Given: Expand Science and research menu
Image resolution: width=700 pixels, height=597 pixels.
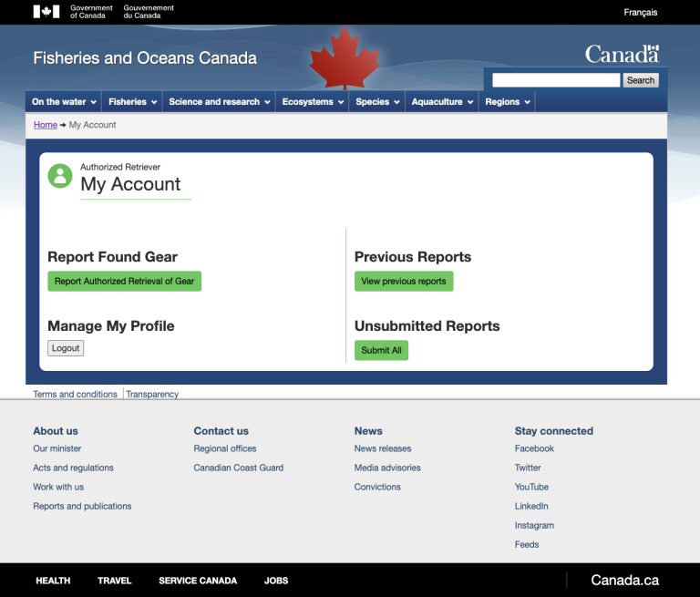Looking at the screenshot, I should click(219, 102).
